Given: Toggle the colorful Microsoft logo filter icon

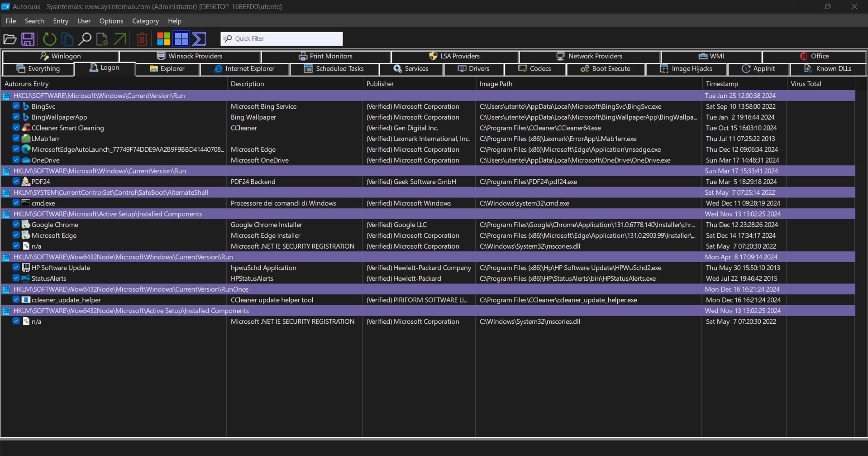Looking at the screenshot, I should [163, 39].
